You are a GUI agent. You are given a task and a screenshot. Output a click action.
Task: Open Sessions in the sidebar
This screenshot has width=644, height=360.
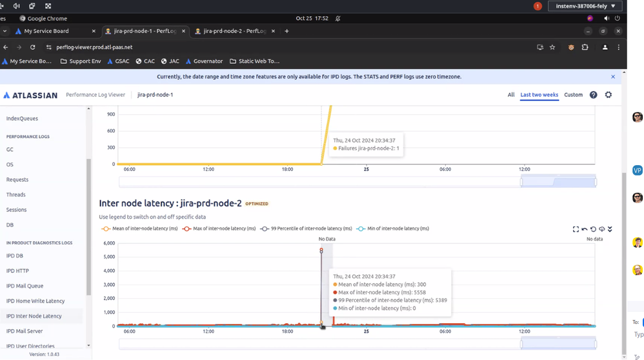(x=16, y=210)
